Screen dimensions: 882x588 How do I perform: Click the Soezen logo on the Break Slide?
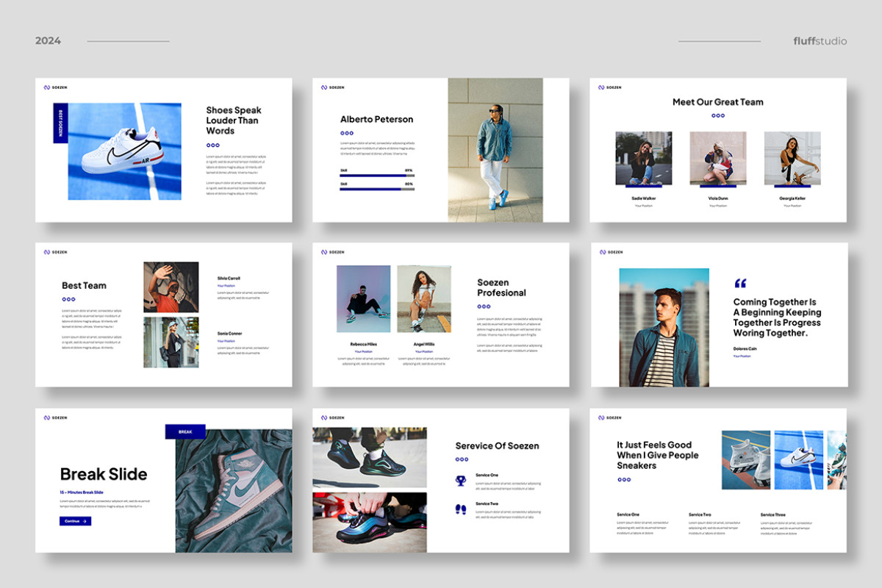(x=54, y=417)
